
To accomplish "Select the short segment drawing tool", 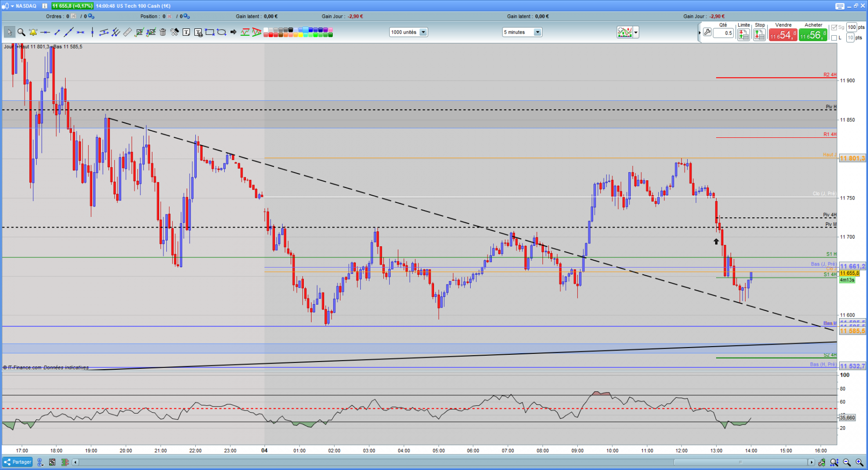I will pyautogui.click(x=57, y=32).
